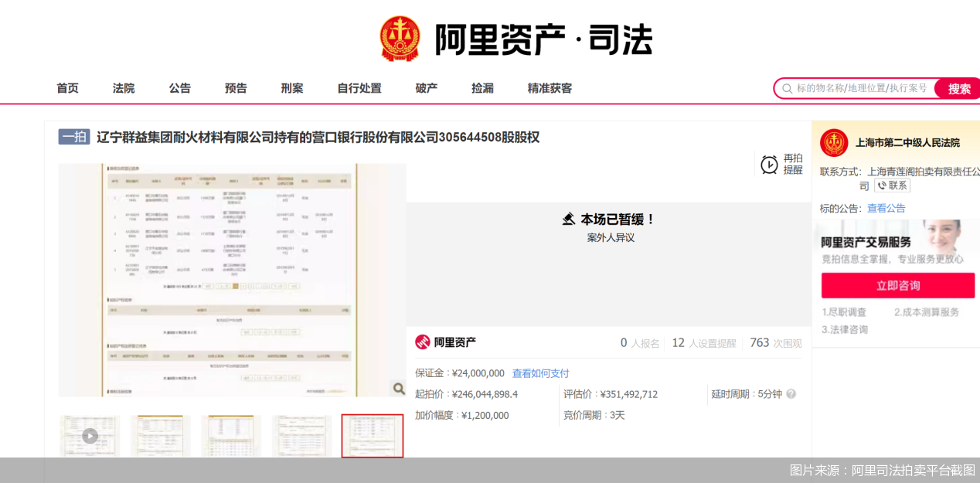This screenshot has height=483, width=980.
Task: Click the 再拍提醒 label
Action: point(793,164)
